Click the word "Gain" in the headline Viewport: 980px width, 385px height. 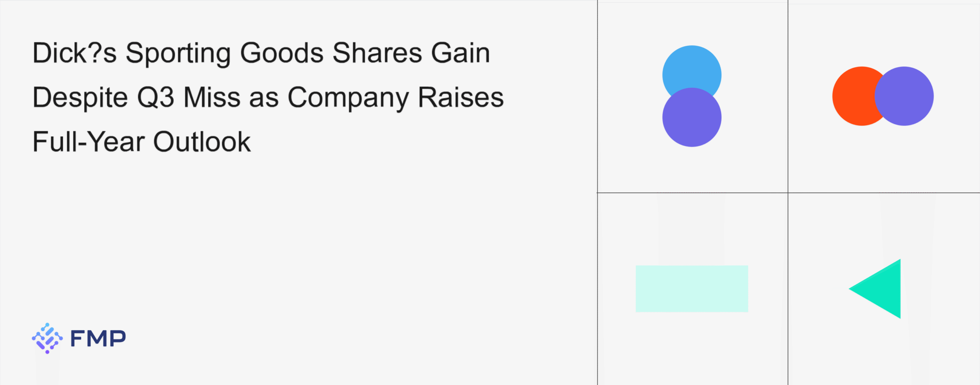pyautogui.click(x=461, y=53)
